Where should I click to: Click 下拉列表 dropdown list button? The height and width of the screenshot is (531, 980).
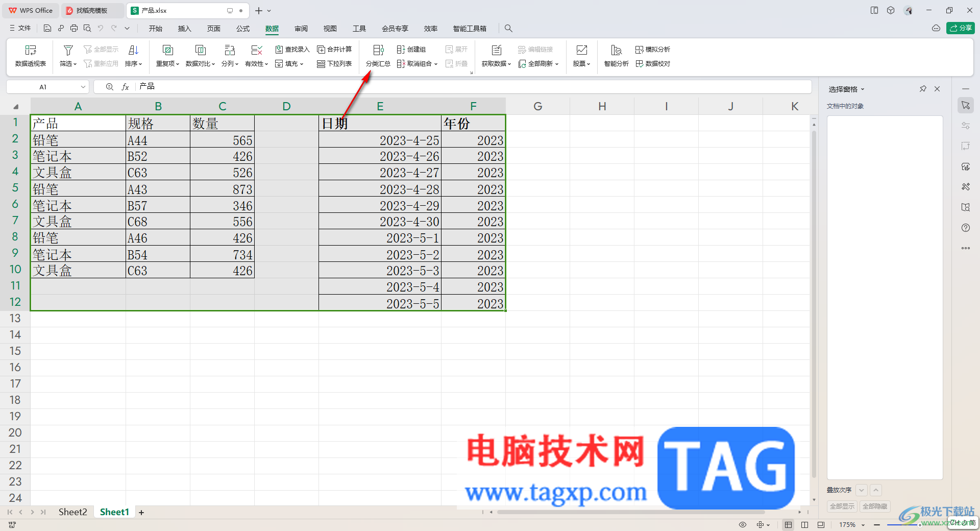(334, 64)
